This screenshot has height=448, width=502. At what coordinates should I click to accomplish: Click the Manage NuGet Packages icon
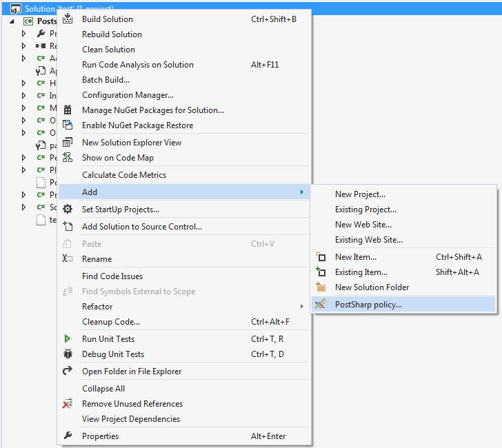68,110
